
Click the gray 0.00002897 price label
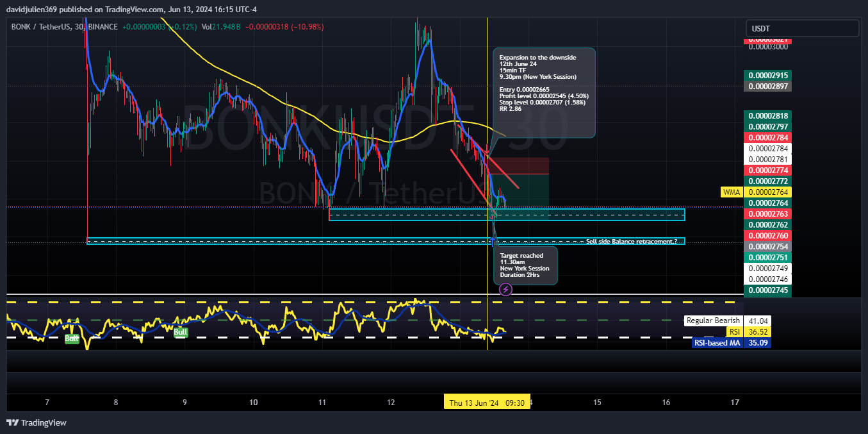768,86
